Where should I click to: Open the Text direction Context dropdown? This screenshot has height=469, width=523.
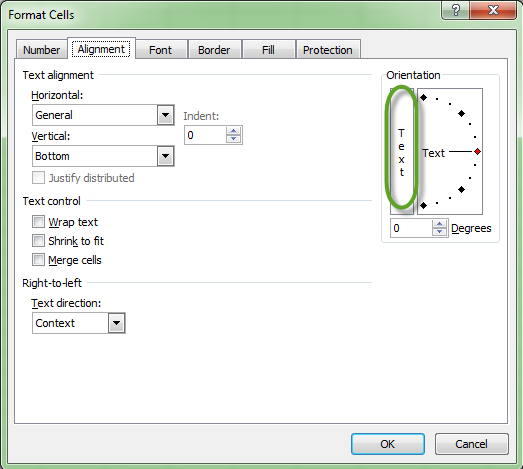pyautogui.click(x=116, y=323)
